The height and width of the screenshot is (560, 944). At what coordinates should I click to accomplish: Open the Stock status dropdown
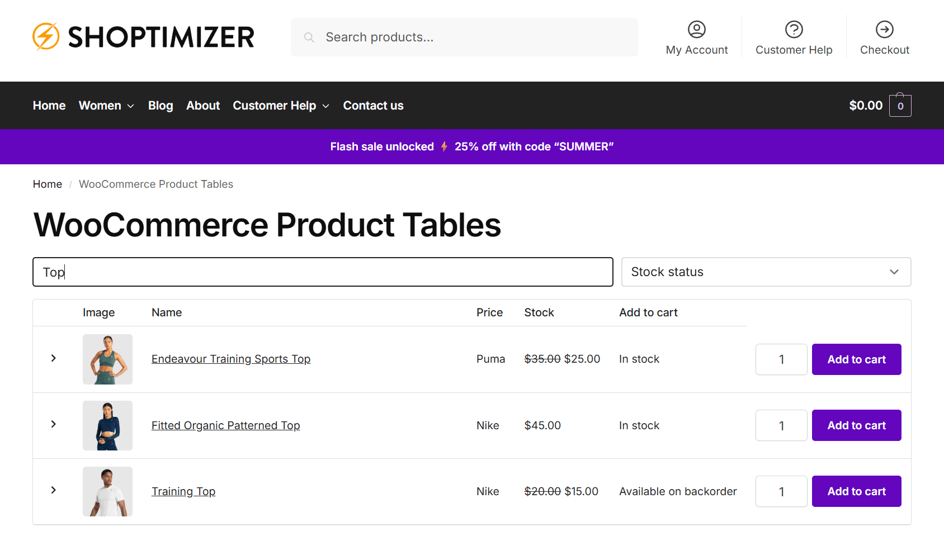(x=766, y=272)
